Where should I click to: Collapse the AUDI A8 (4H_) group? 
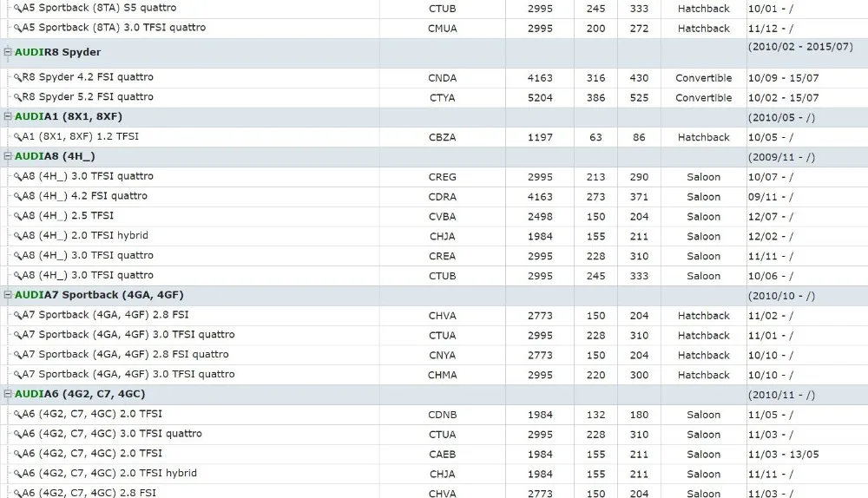pyautogui.click(x=8, y=156)
